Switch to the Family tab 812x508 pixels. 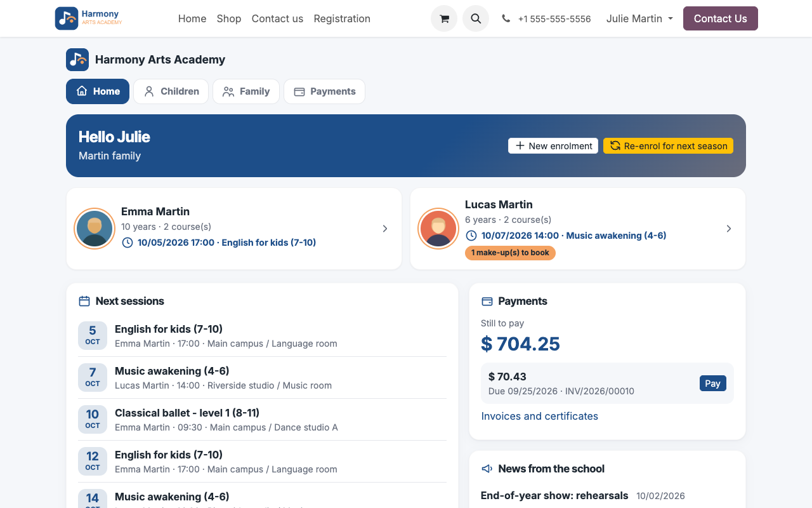point(246,91)
